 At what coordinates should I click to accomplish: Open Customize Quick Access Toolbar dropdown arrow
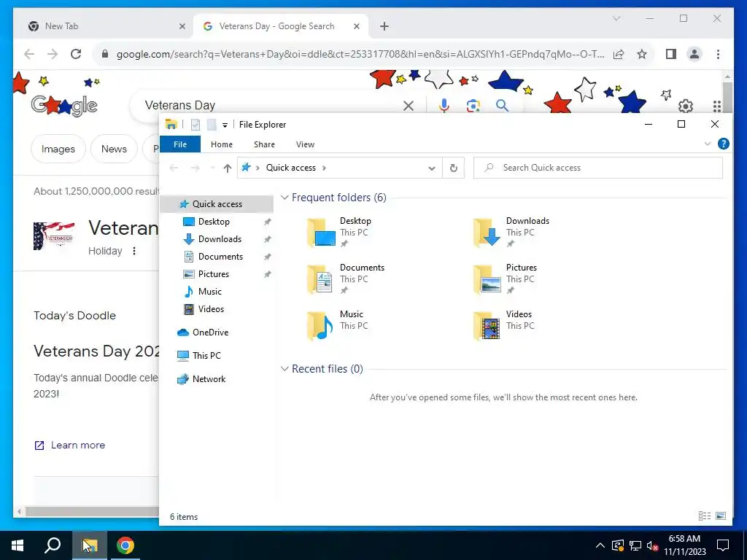coord(225,125)
